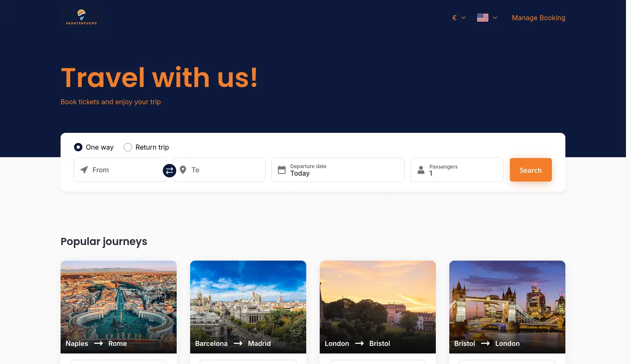
Task: Choose the Naples to Rome journey card
Action: click(x=119, y=307)
